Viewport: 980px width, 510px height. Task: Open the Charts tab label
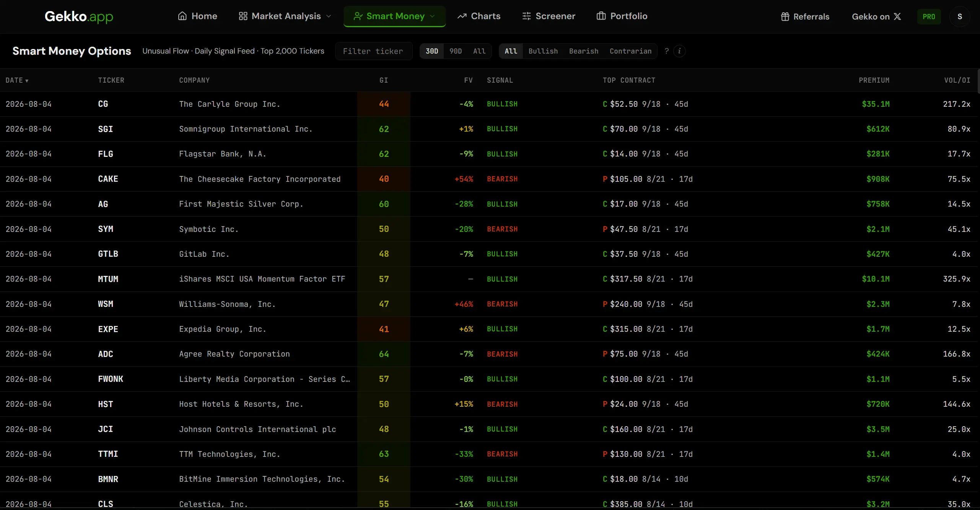tap(485, 16)
